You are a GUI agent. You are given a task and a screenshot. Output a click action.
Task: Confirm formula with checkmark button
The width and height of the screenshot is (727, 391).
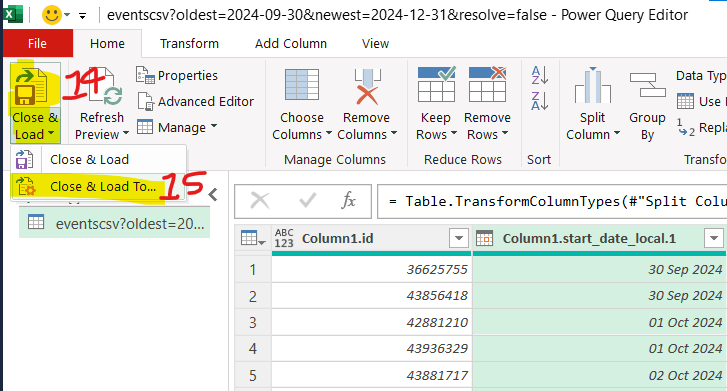click(307, 201)
